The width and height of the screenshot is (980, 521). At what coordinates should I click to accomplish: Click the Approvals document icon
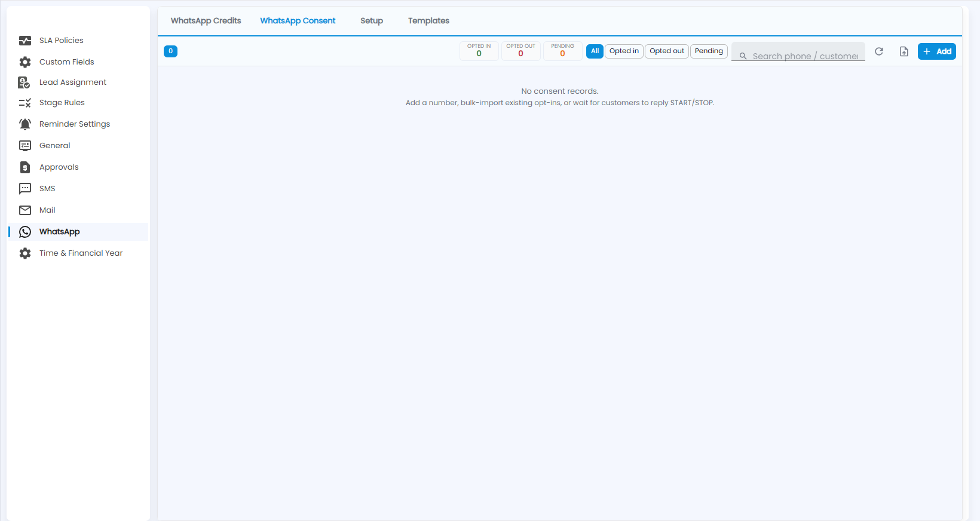tap(25, 167)
